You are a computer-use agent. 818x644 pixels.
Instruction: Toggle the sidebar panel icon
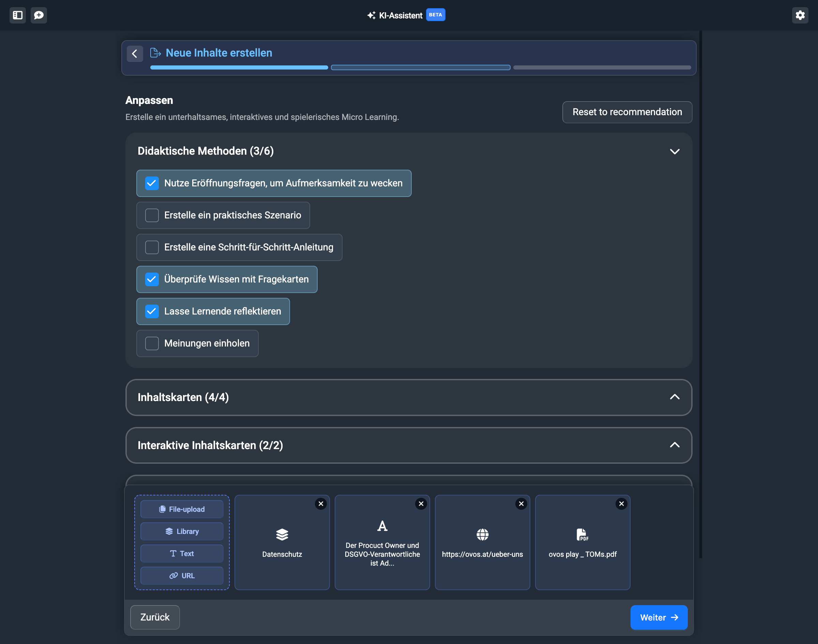click(18, 15)
